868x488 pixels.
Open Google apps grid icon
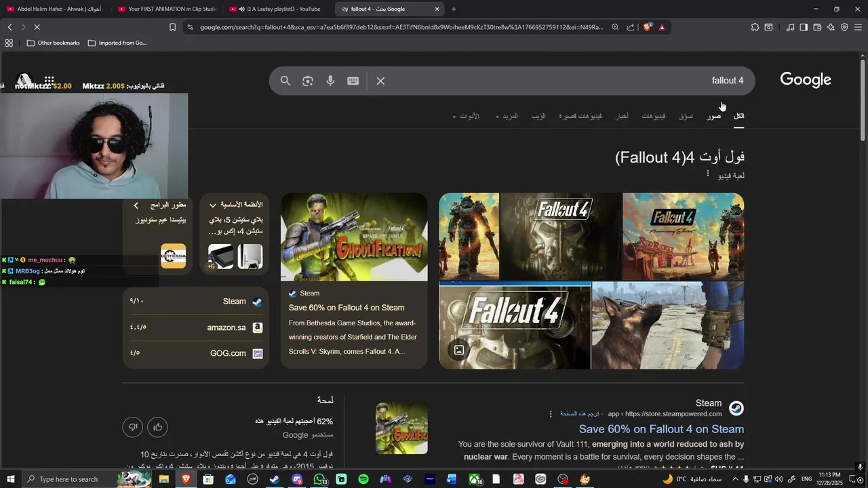[x=49, y=80]
